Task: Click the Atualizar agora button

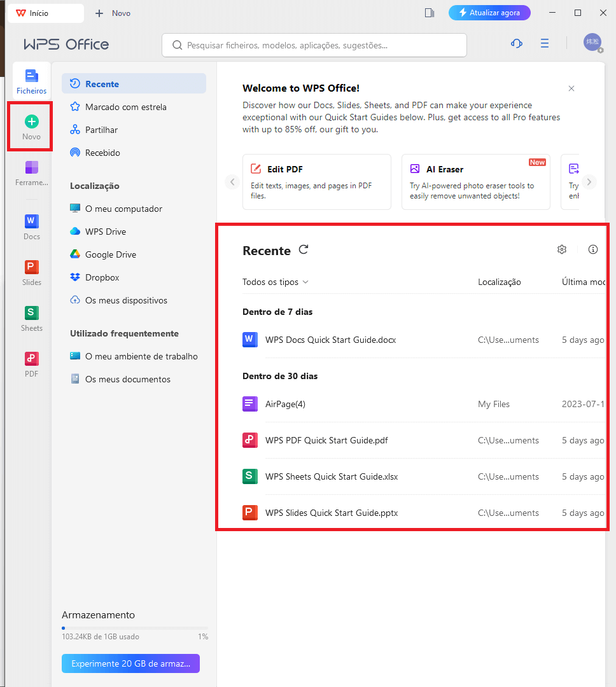Action: [489, 13]
